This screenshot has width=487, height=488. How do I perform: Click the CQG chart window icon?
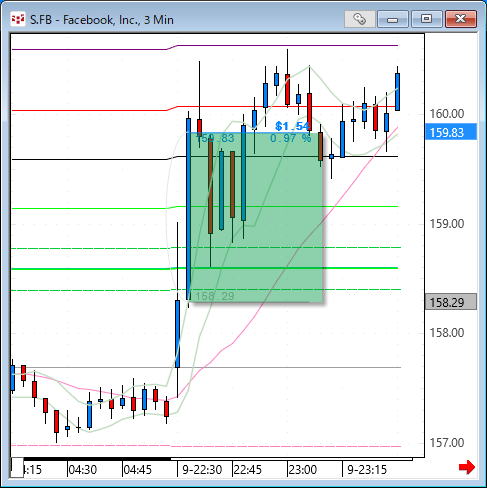tap(18, 19)
